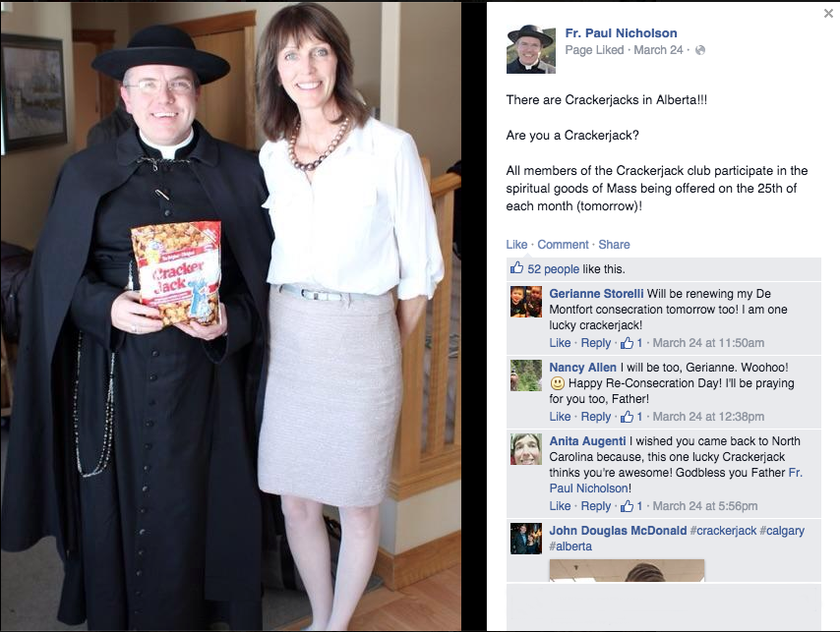Image resolution: width=840 pixels, height=632 pixels.
Task: Click the globe public privacy icon
Action: pyautogui.click(x=700, y=50)
